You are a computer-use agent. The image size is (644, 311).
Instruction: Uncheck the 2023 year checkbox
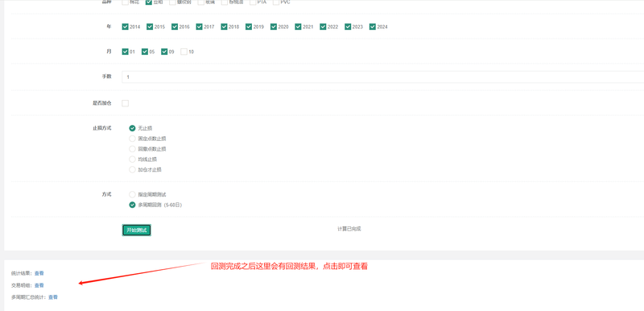tap(348, 27)
